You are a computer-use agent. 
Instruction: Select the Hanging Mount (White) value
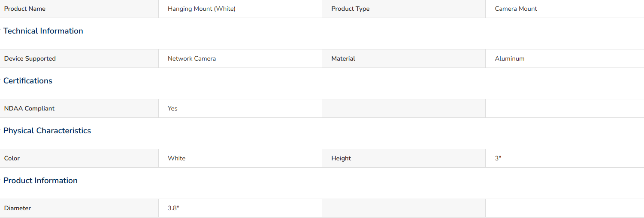202,9
